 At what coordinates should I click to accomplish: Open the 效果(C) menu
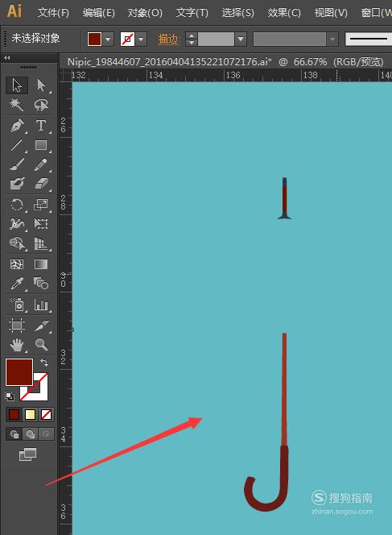click(x=284, y=13)
